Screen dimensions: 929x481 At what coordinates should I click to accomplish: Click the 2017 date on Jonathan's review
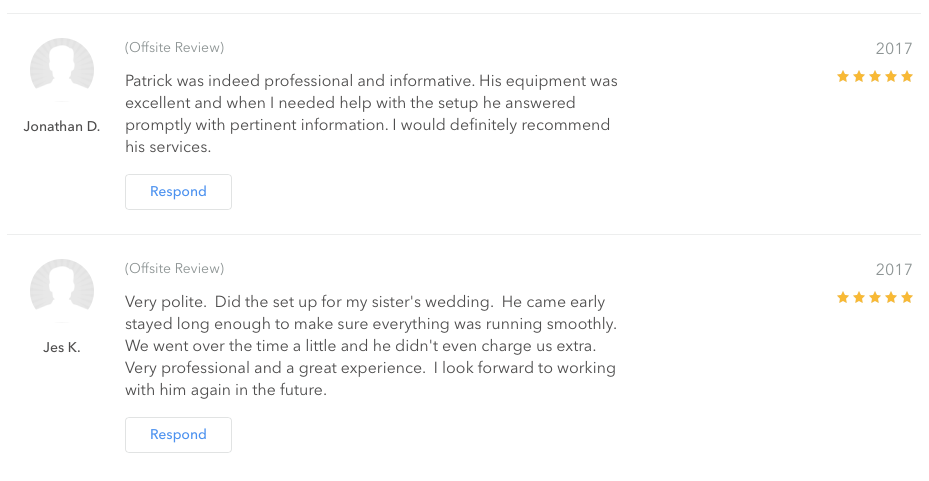[x=894, y=49]
